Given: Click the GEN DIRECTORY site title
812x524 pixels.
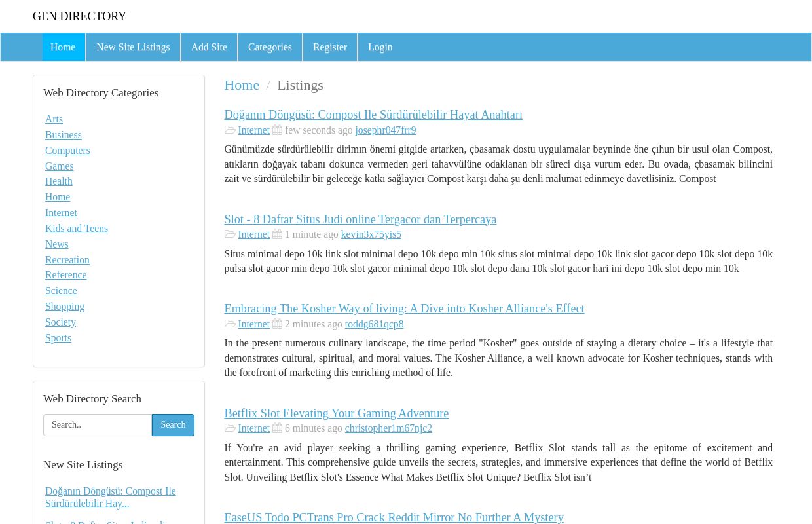Looking at the screenshot, I should tap(79, 16).
